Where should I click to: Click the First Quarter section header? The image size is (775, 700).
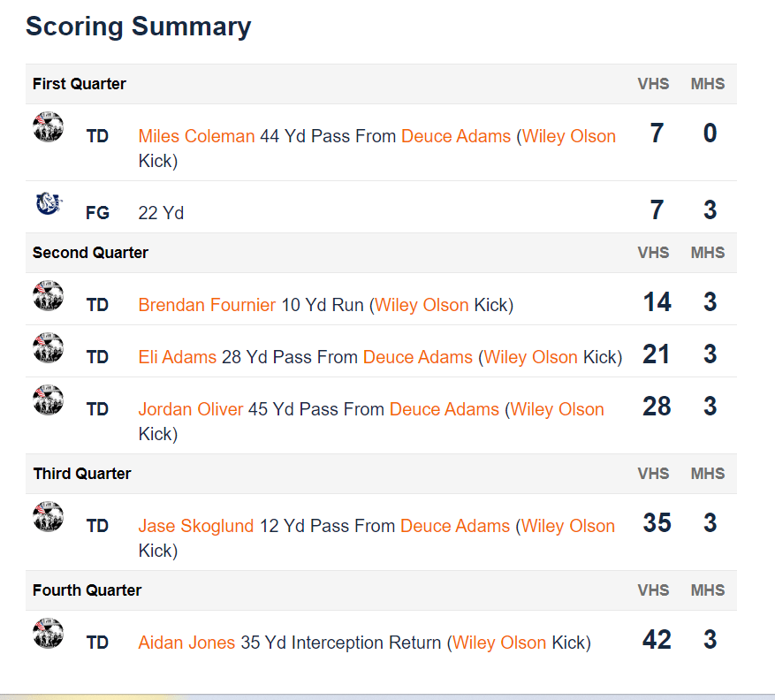80,84
